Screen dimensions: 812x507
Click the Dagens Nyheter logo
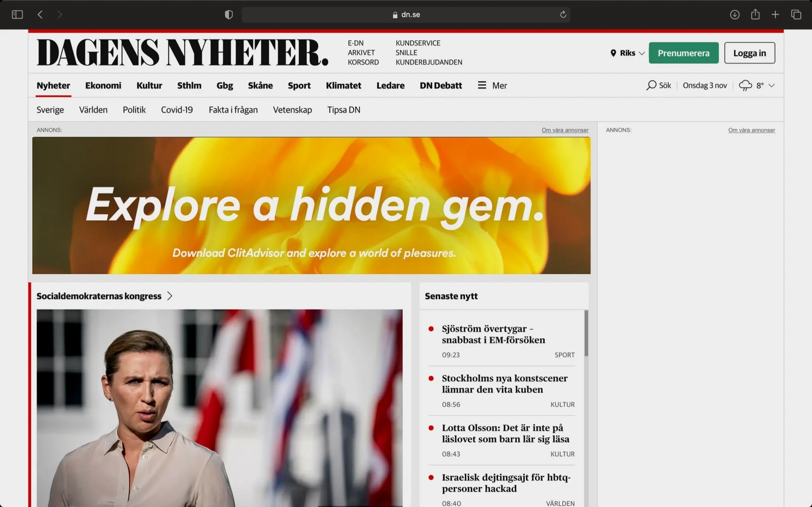click(182, 52)
